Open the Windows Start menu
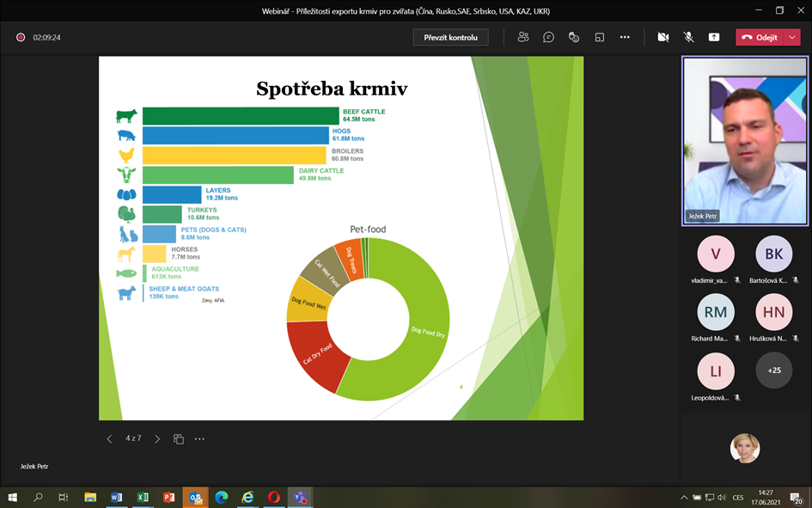812x508 pixels. pyautogui.click(x=12, y=497)
